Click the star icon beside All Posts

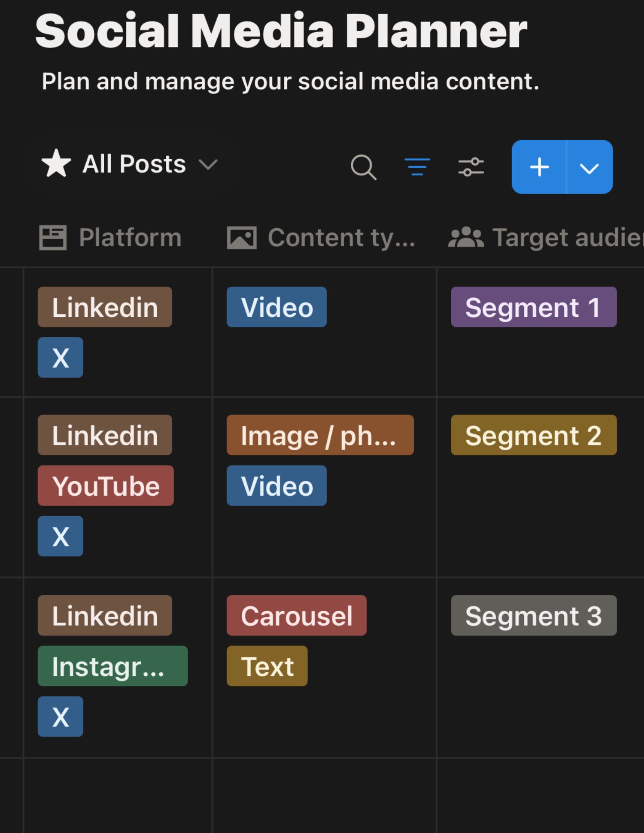pos(56,163)
